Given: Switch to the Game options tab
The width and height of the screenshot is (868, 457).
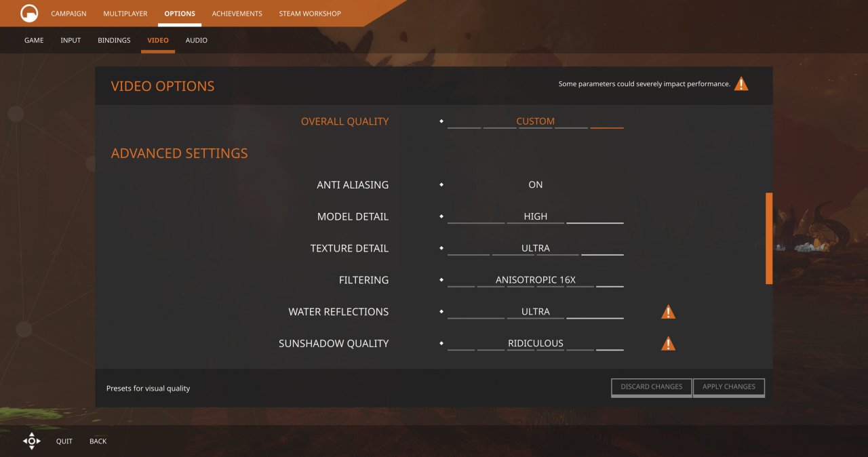Looking at the screenshot, I should coord(34,41).
